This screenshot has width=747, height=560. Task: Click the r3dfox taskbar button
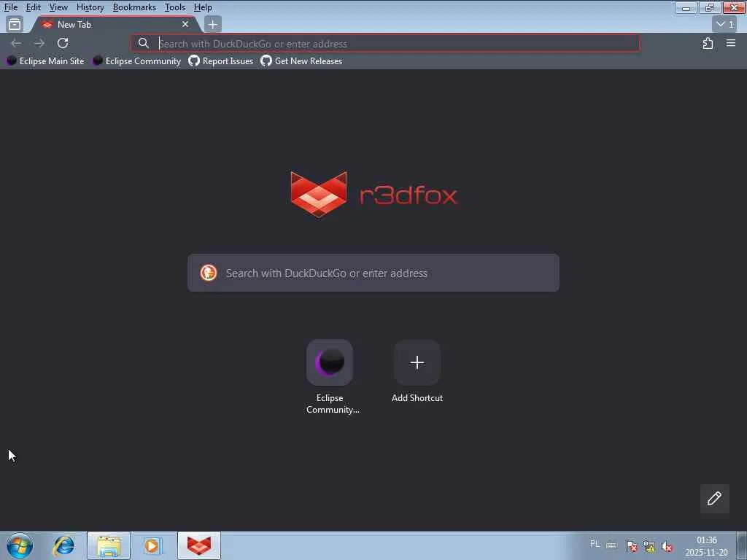199,545
